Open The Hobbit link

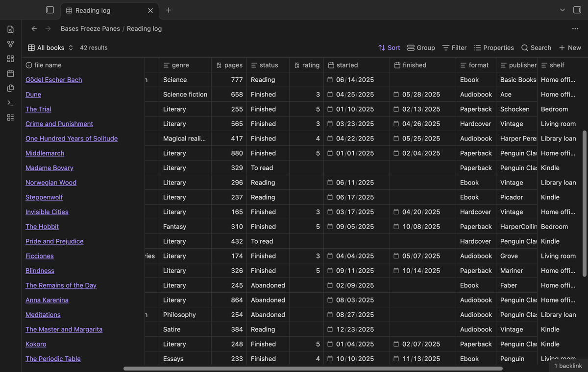point(42,227)
